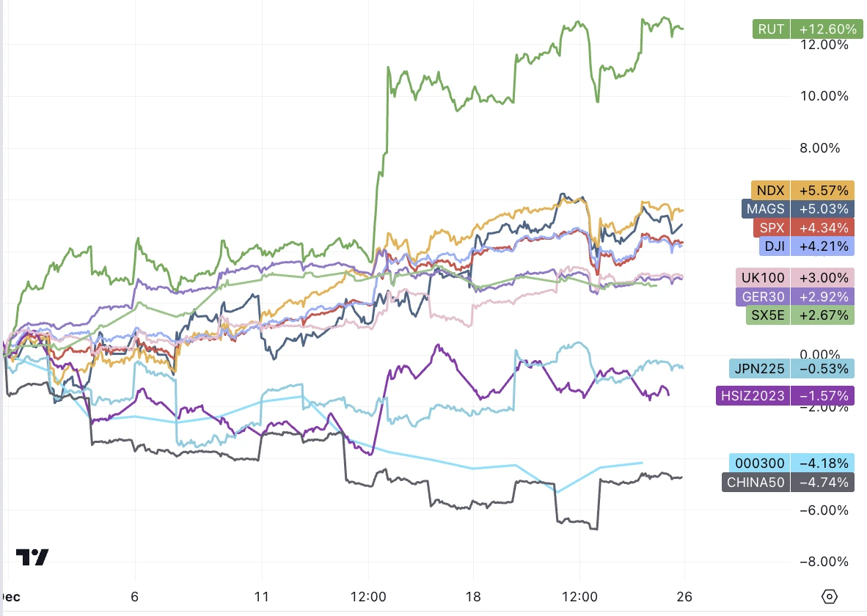The image size is (867, 616).
Task: Click the 26 date on time axis
Action: [684, 597]
